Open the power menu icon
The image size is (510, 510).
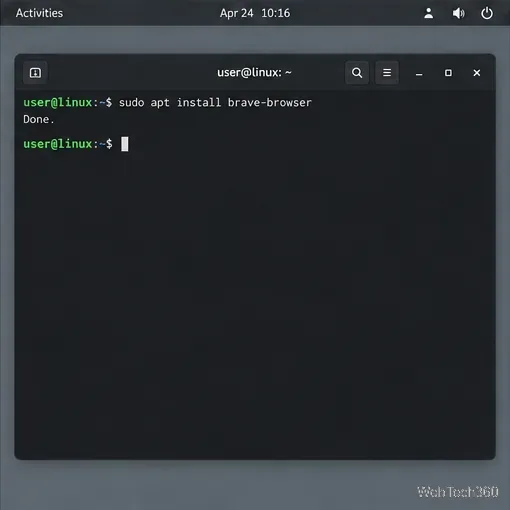487,13
